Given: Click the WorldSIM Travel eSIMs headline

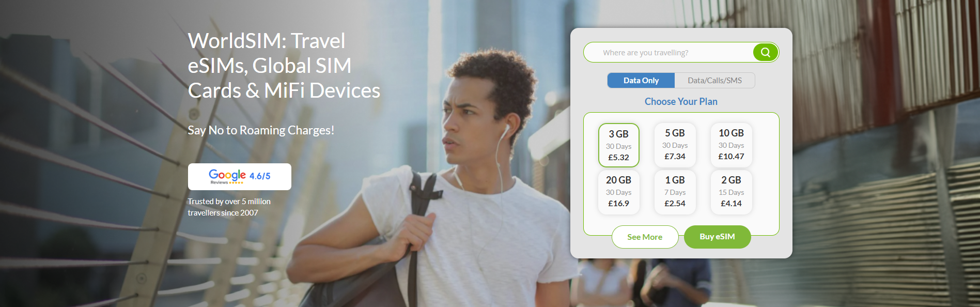Looking at the screenshot, I should click(284, 66).
